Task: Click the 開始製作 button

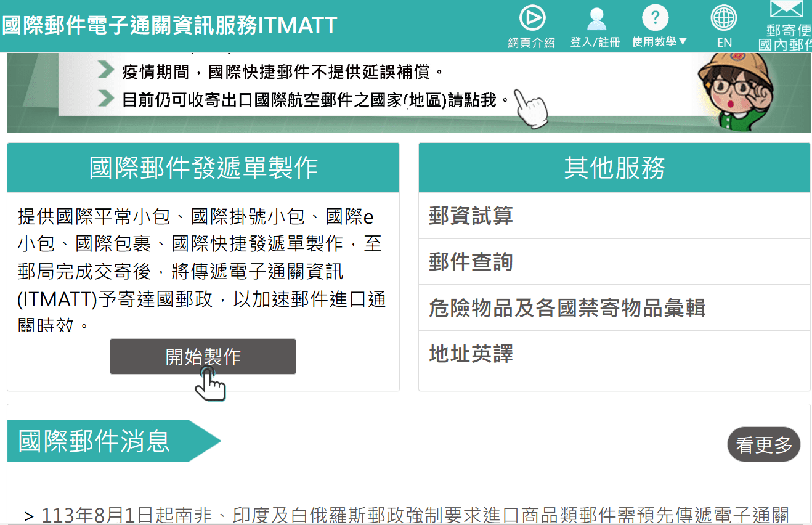Action: pyautogui.click(x=203, y=356)
